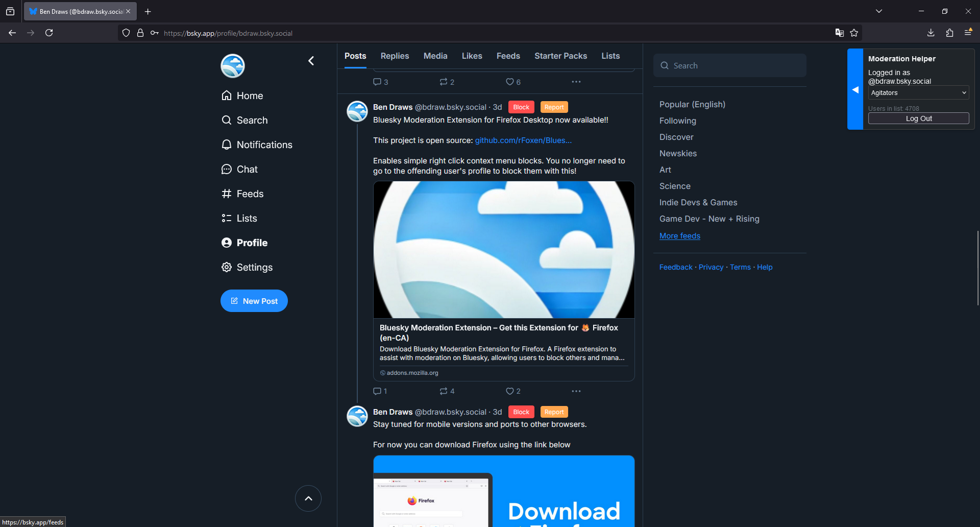Screen dimensions: 980x527
Task: Click the Search input field
Action: pyautogui.click(x=730, y=65)
